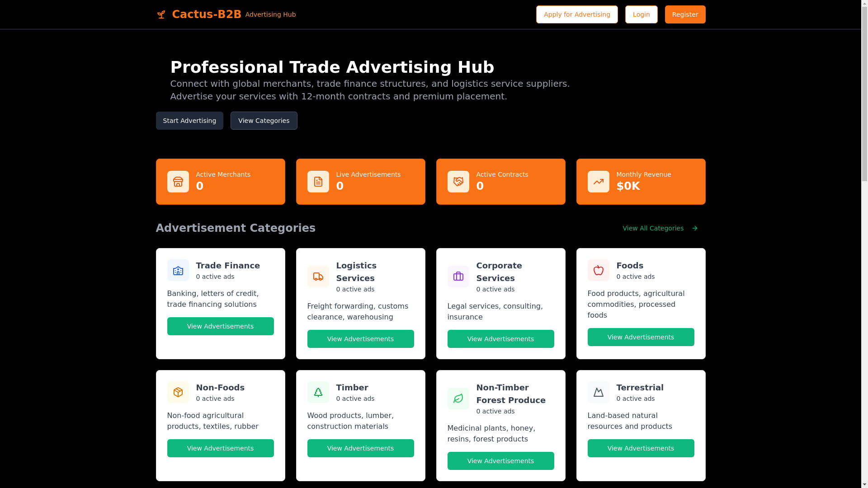Click the Live Advertisements label
868x488 pixels.
(368, 174)
